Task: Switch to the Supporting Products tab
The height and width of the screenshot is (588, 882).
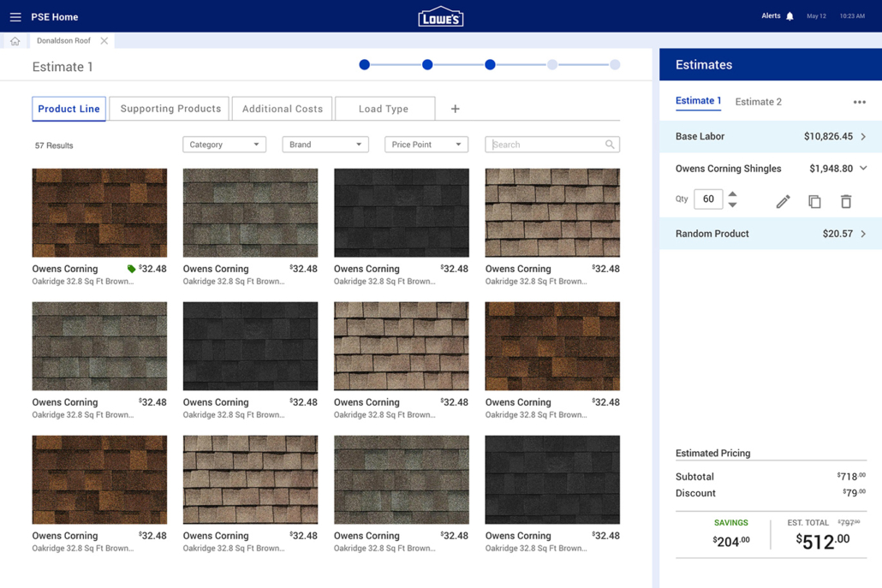Action: click(170, 109)
